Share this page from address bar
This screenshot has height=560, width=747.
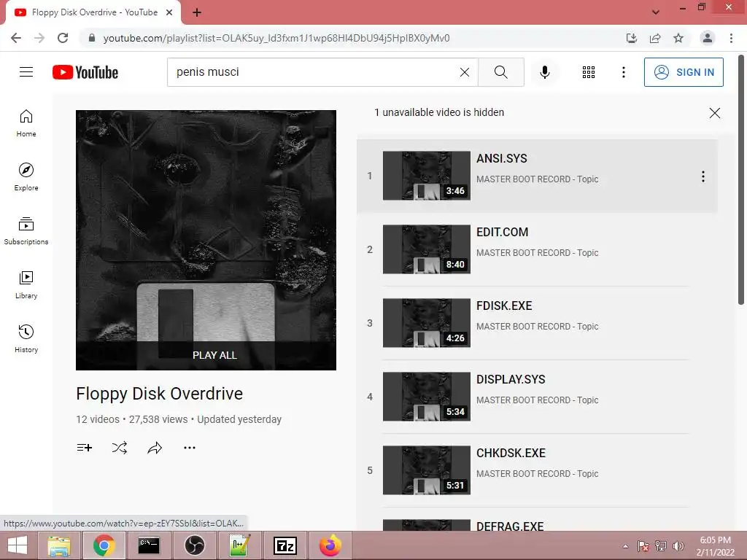pos(655,38)
